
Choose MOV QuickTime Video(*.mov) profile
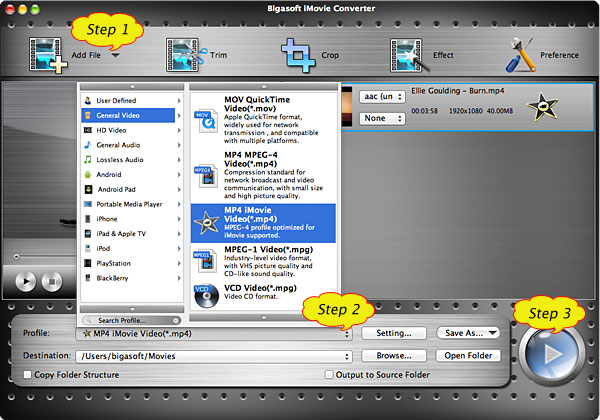pyautogui.click(x=263, y=120)
